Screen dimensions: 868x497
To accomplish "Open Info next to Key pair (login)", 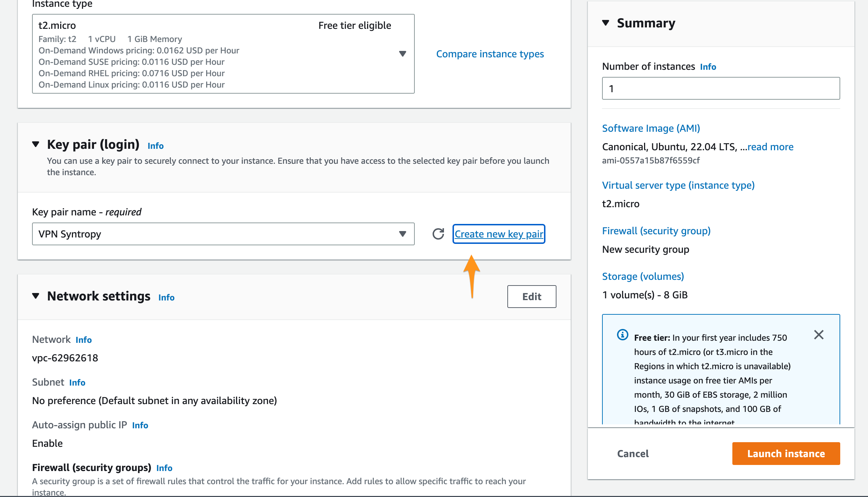I will (x=156, y=146).
